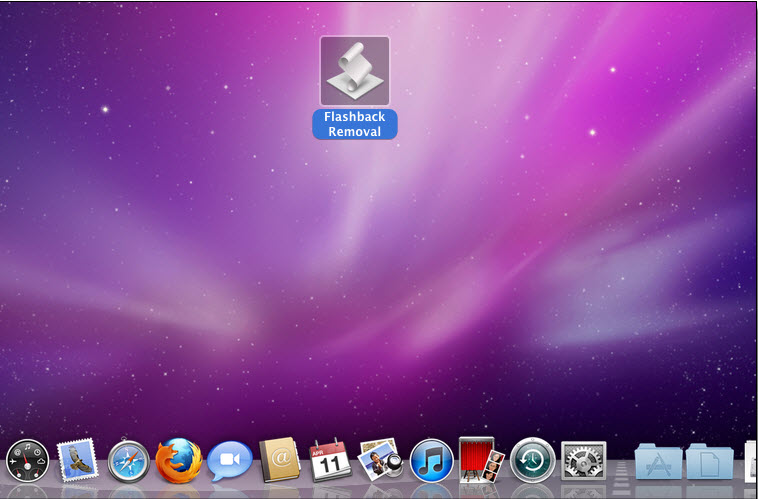
Task: Open the Preview app icon
Action: (381, 459)
